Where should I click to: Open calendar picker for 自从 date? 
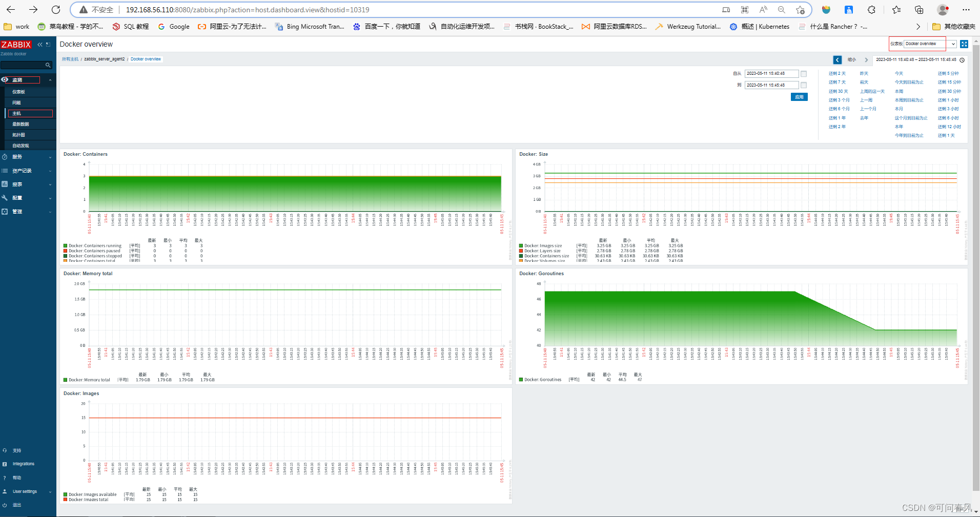(804, 74)
